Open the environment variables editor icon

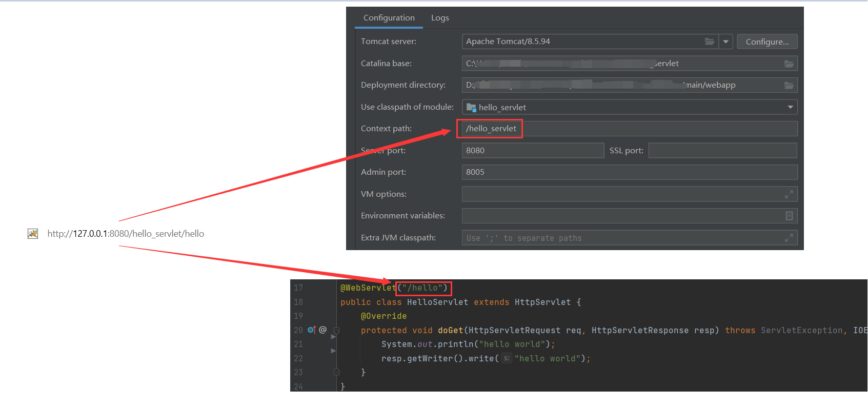[x=789, y=216]
